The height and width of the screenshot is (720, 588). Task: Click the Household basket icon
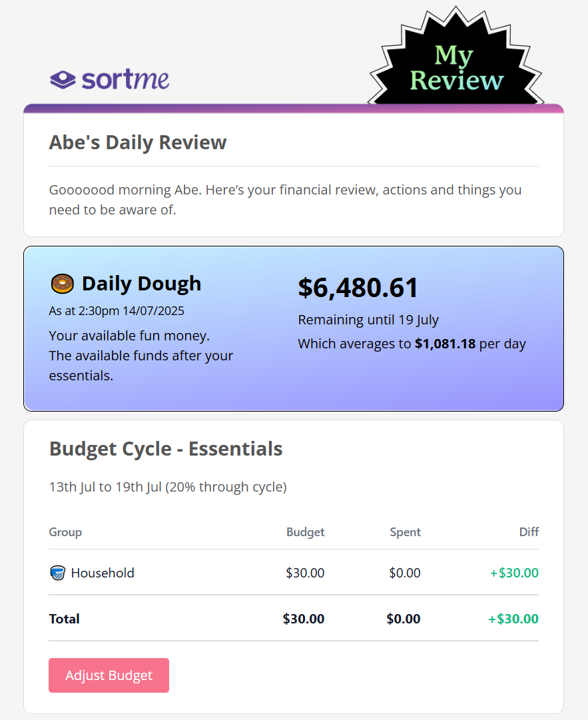tap(57, 573)
